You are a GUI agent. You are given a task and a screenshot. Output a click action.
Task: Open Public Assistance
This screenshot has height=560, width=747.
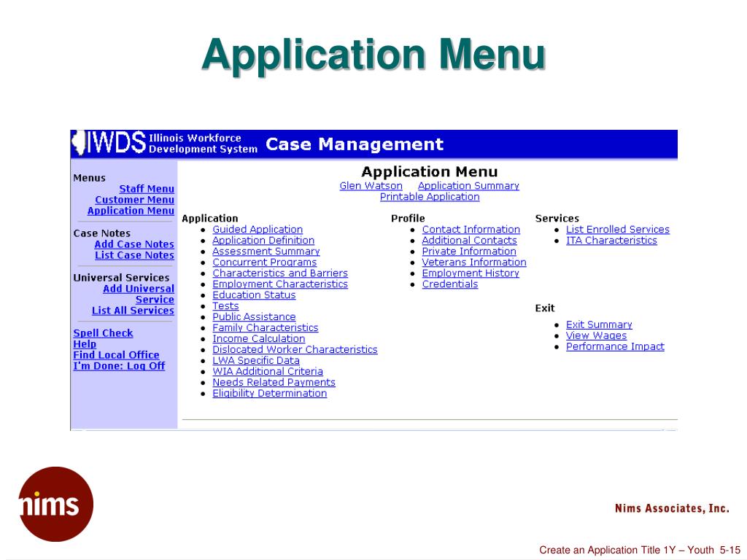254,317
